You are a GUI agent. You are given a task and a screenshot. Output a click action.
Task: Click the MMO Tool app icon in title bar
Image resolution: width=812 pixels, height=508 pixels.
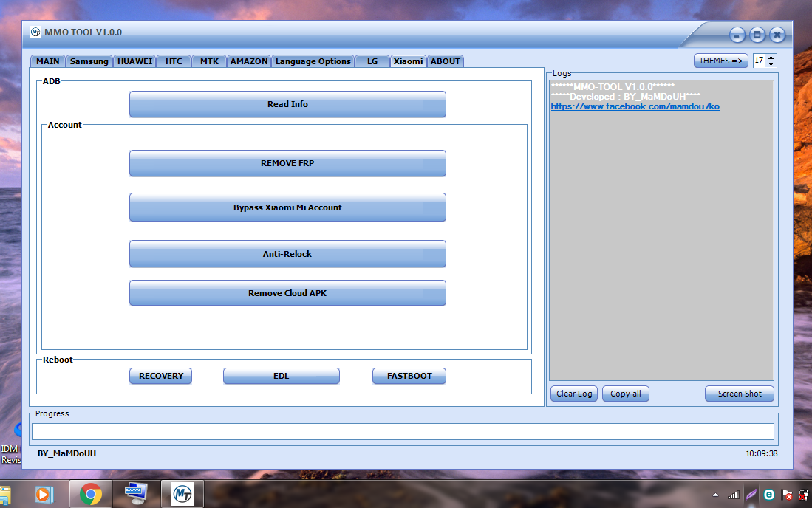click(35, 32)
